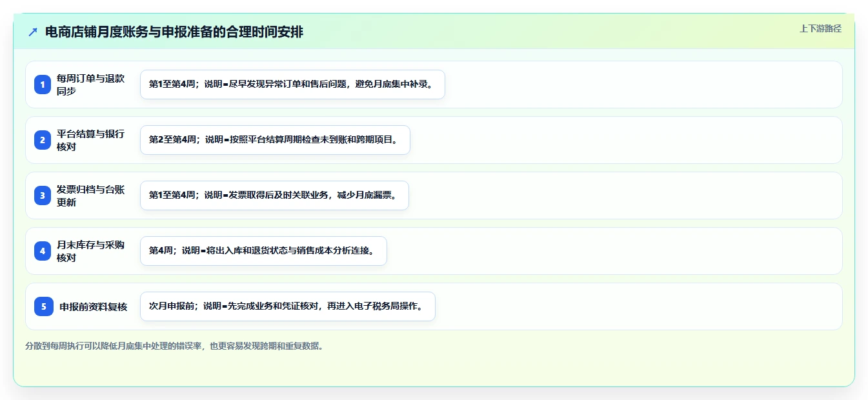This screenshot has height=400, width=868.
Task: Select the 平台结算与银行核对 step label
Action: 91,140
